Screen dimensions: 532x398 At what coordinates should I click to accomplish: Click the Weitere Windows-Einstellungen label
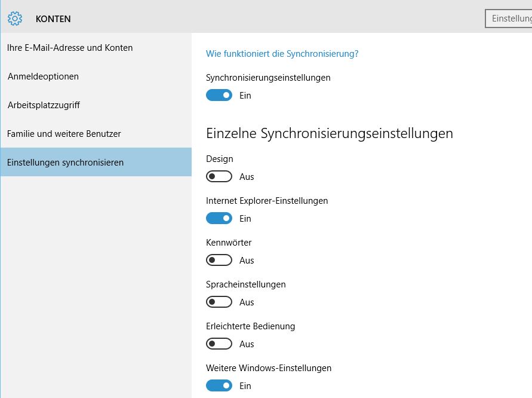pyautogui.click(x=268, y=368)
